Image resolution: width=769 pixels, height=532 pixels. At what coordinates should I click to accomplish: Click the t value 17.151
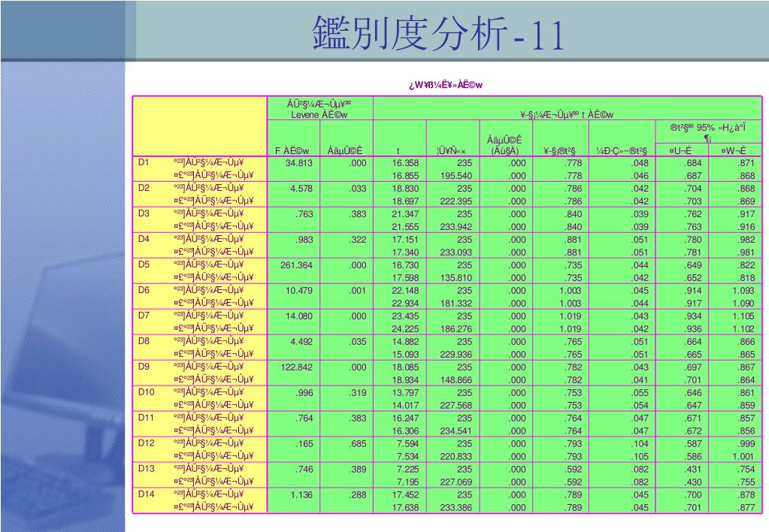(405, 239)
